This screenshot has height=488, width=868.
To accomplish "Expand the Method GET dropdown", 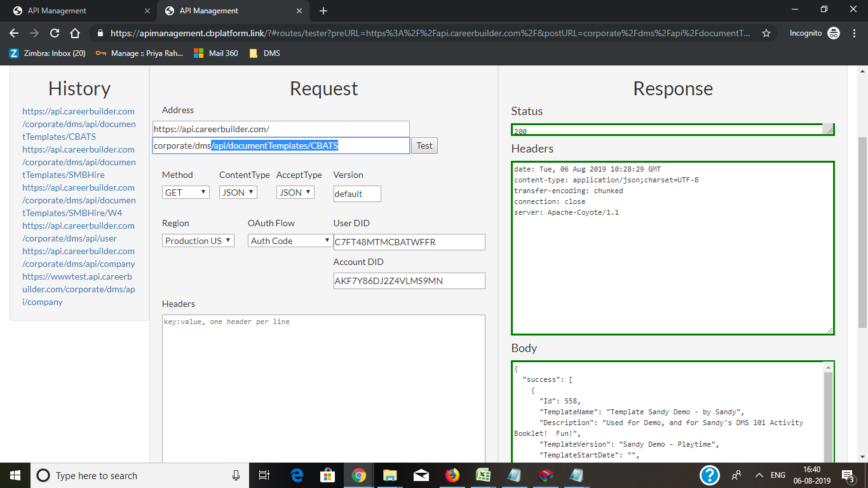I will (186, 192).
